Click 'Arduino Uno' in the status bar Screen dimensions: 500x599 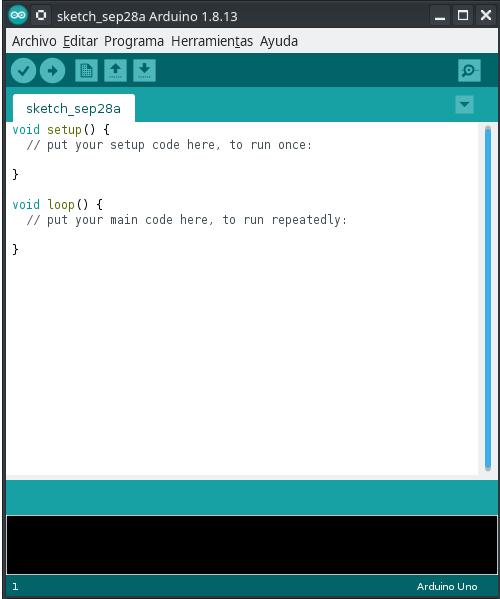[447, 586]
